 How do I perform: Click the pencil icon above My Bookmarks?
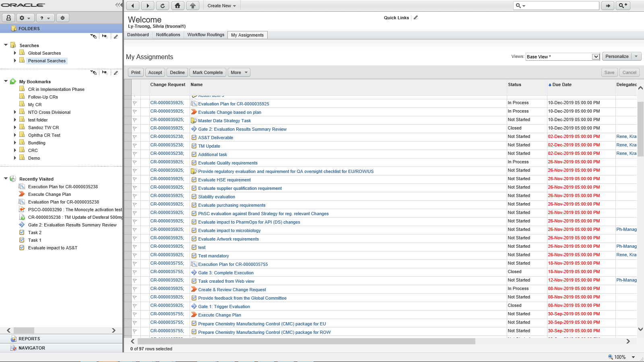point(116,73)
